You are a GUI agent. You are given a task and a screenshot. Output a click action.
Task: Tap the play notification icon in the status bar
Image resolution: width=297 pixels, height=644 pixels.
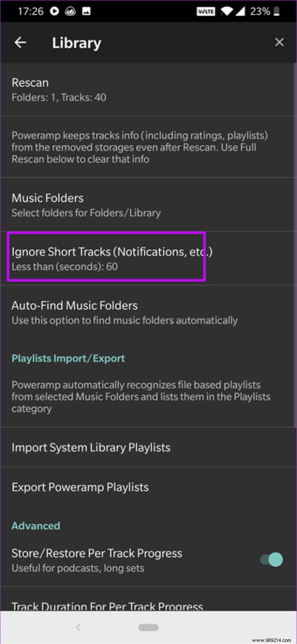54,11
